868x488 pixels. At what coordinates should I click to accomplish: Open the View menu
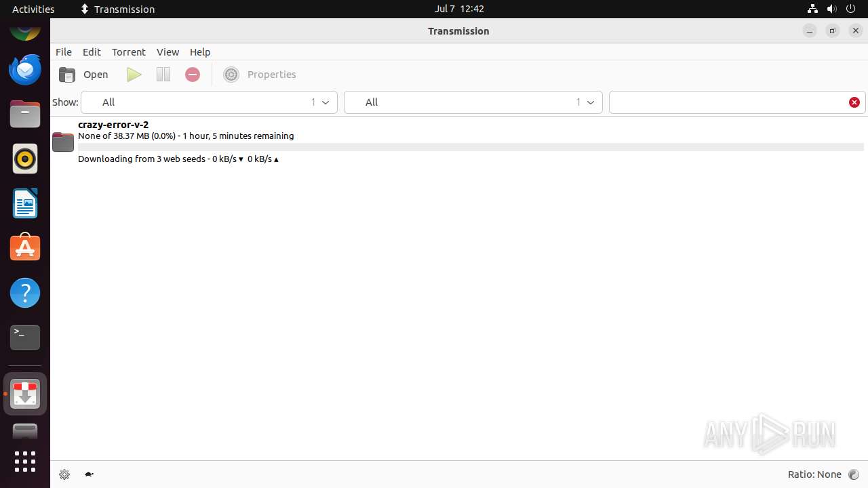(x=167, y=52)
